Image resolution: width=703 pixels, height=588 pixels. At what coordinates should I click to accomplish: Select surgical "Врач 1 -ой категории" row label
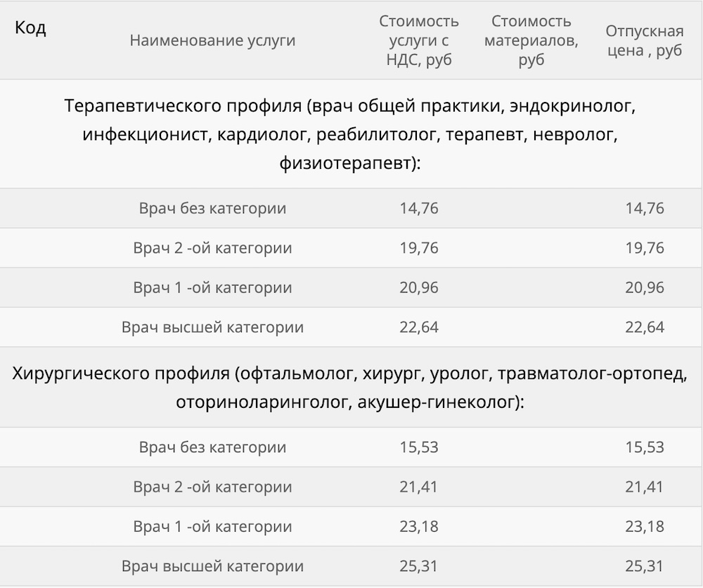point(212,527)
